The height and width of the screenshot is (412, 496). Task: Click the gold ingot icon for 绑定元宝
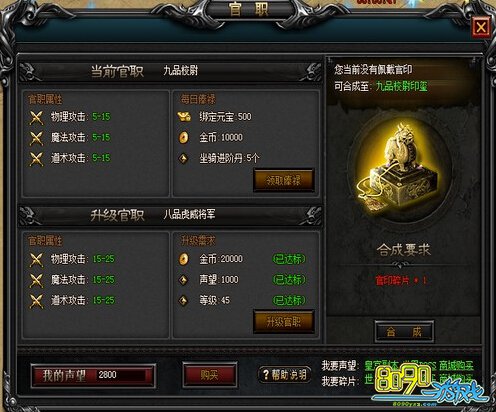tap(184, 117)
